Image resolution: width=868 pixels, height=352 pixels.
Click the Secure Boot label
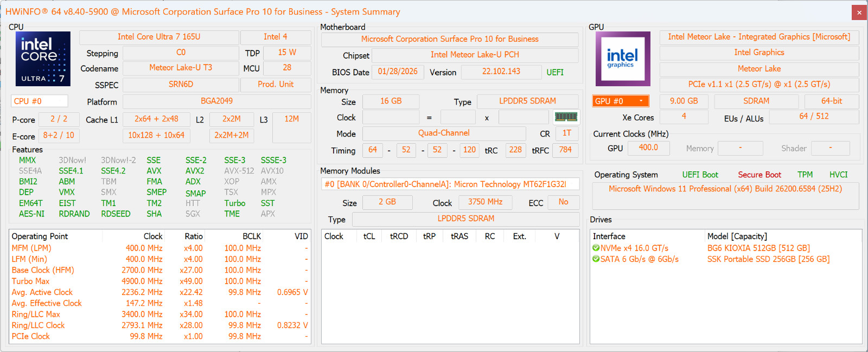(x=759, y=175)
